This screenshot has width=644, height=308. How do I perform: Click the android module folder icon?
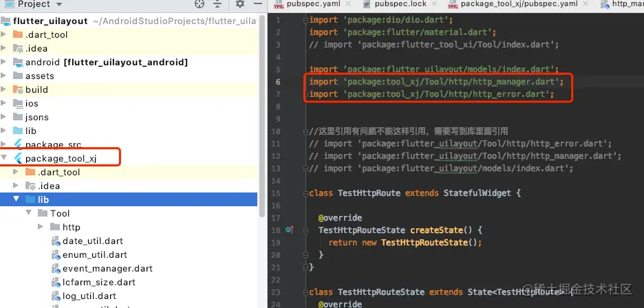click(18, 62)
